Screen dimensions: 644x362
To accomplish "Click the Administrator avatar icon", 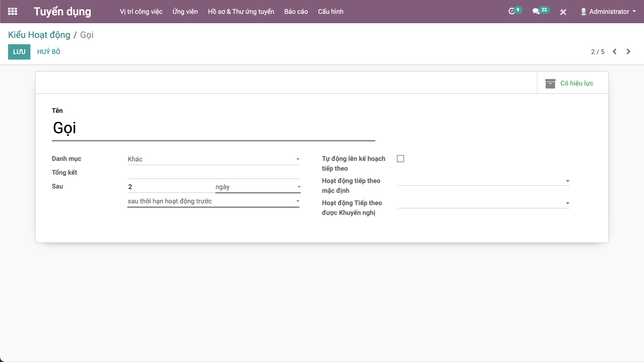I will click(x=583, y=12).
